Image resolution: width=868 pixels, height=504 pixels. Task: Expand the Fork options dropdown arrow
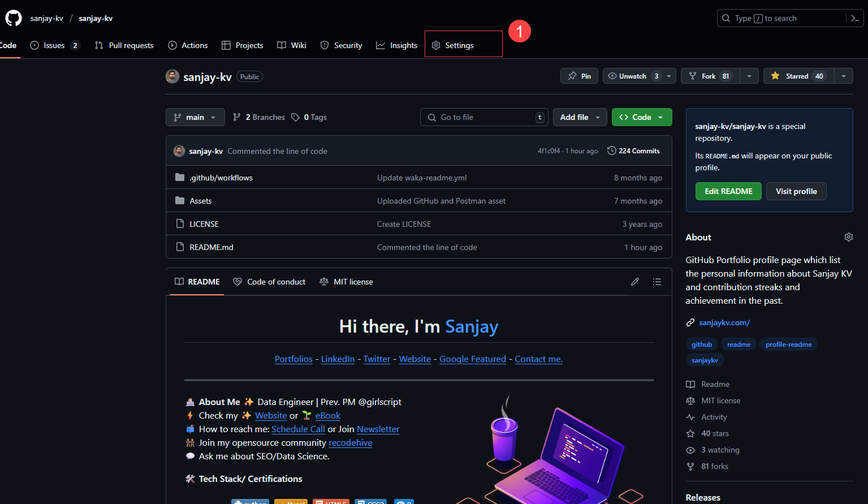[749, 76]
